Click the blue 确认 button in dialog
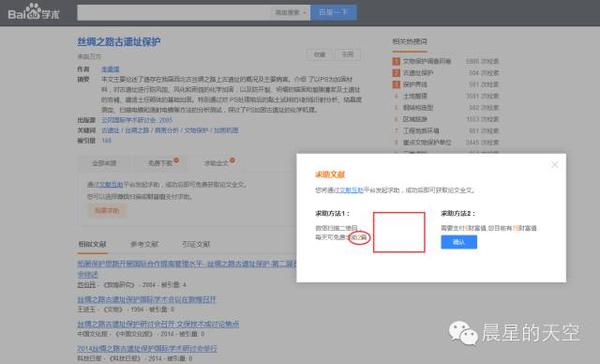 [459, 242]
